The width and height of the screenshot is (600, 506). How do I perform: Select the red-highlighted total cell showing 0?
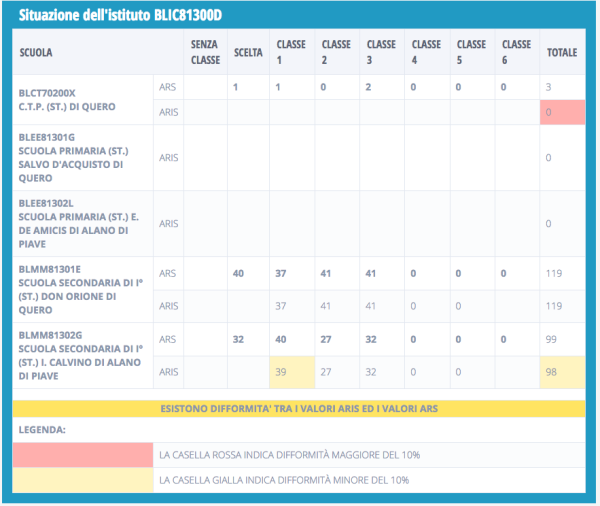(x=562, y=112)
